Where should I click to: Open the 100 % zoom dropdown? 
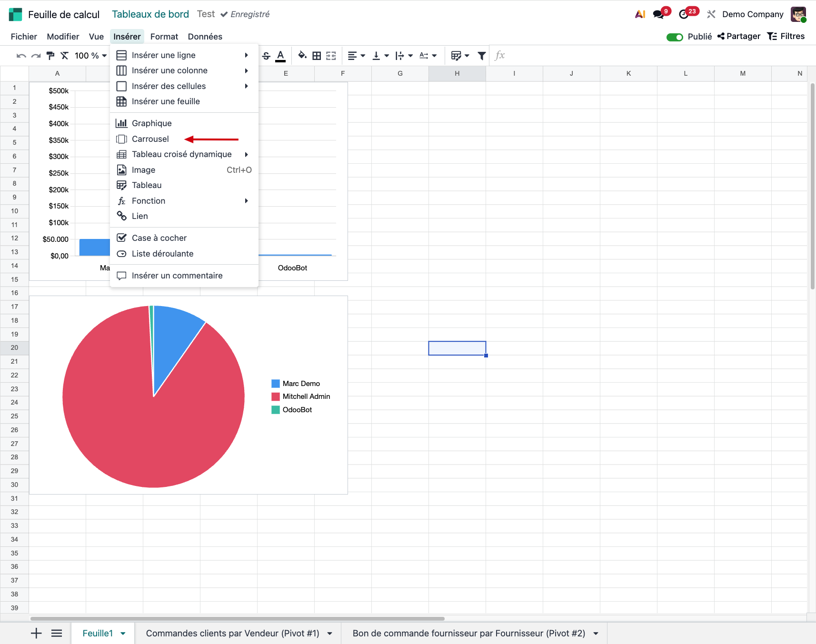tap(90, 56)
